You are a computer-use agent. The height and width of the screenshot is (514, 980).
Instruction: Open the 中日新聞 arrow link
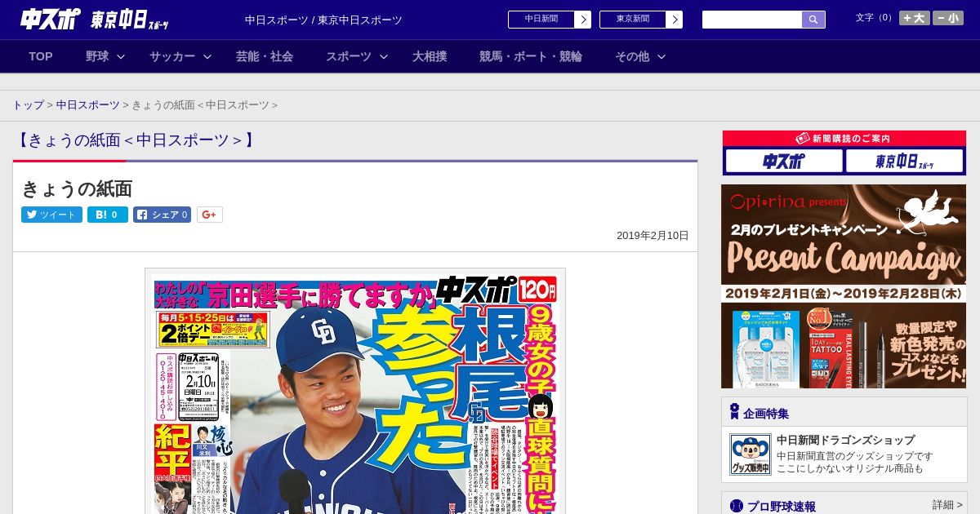tap(550, 20)
